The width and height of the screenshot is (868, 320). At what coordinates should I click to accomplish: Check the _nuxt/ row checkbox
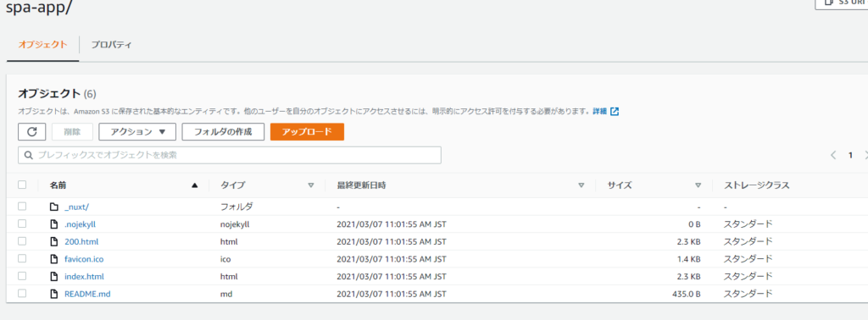coord(22,207)
